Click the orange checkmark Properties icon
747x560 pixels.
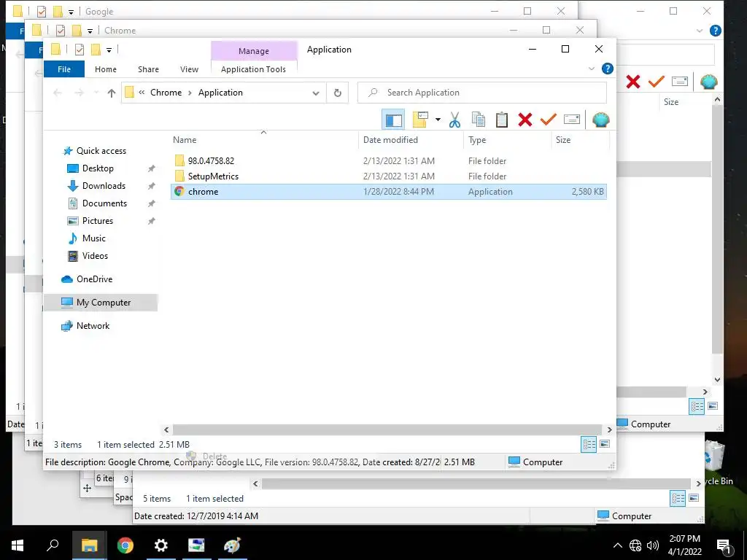coord(549,120)
